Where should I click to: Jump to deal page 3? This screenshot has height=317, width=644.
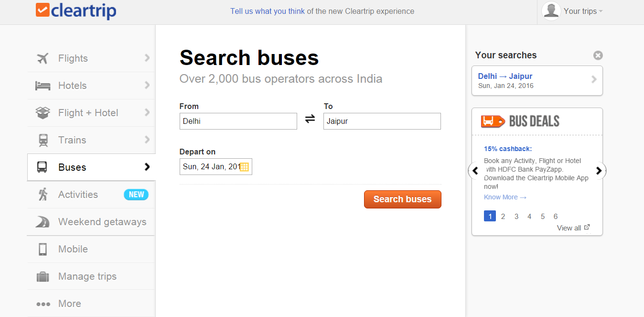tap(516, 217)
